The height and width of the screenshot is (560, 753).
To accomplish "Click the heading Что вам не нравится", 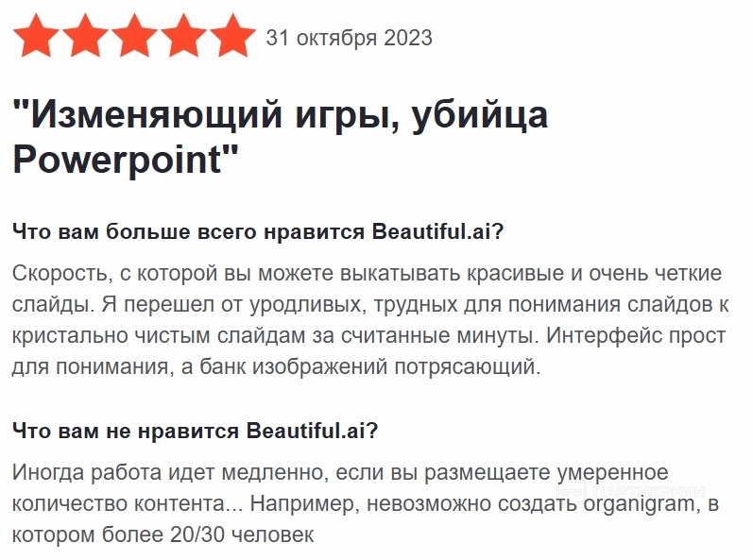I will pyautogui.click(x=128, y=431).
